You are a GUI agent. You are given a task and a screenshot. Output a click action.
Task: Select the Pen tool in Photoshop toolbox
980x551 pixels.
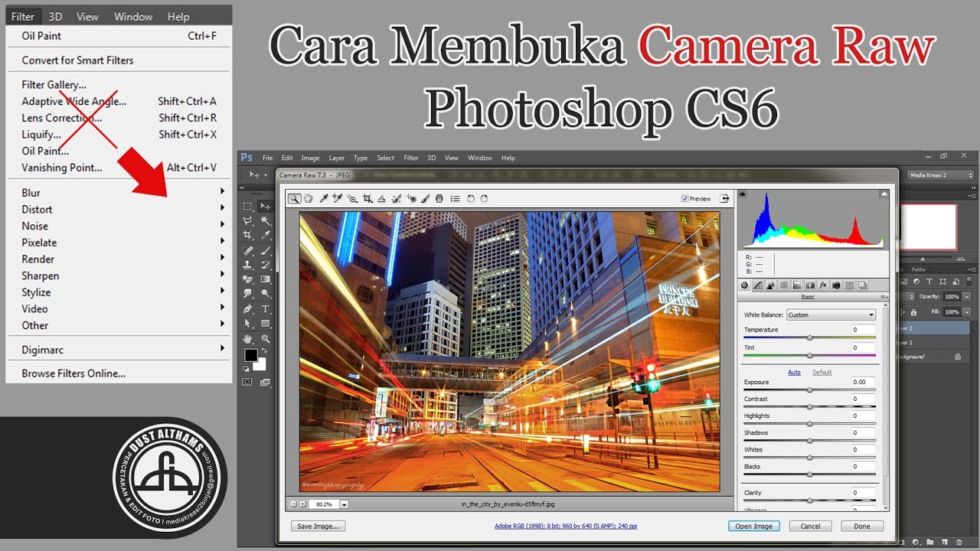click(x=248, y=309)
